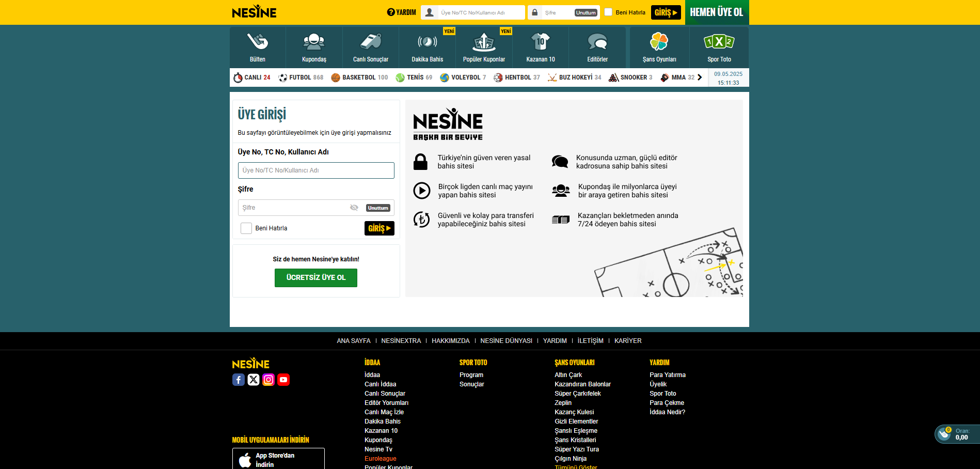Open HAKKIMIZDA footer link

(x=451, y=341)
